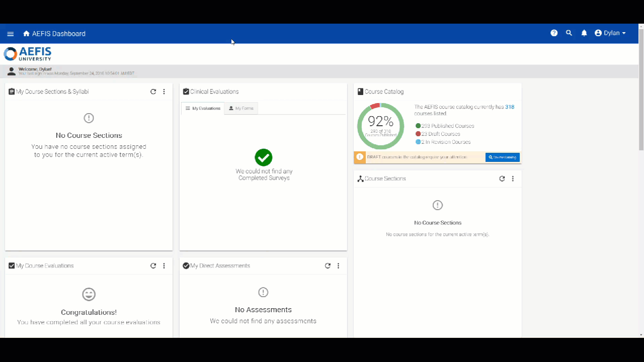Click the Course Catalog book icon
This screenshot has width=644, height=362.
[361, 92]
